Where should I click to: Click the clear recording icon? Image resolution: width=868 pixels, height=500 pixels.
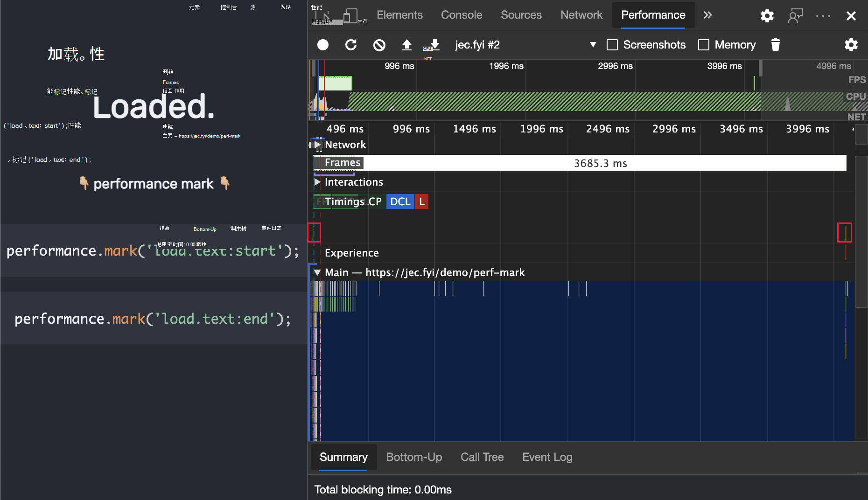point(379,45)
